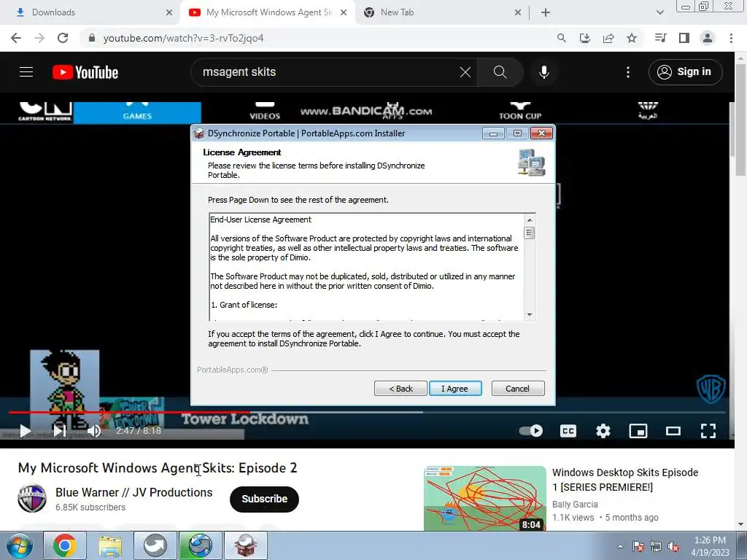Open Bally Garcia channel link
Image resolution: width=747 pixels, height=560 pixels.
[575, 505]
